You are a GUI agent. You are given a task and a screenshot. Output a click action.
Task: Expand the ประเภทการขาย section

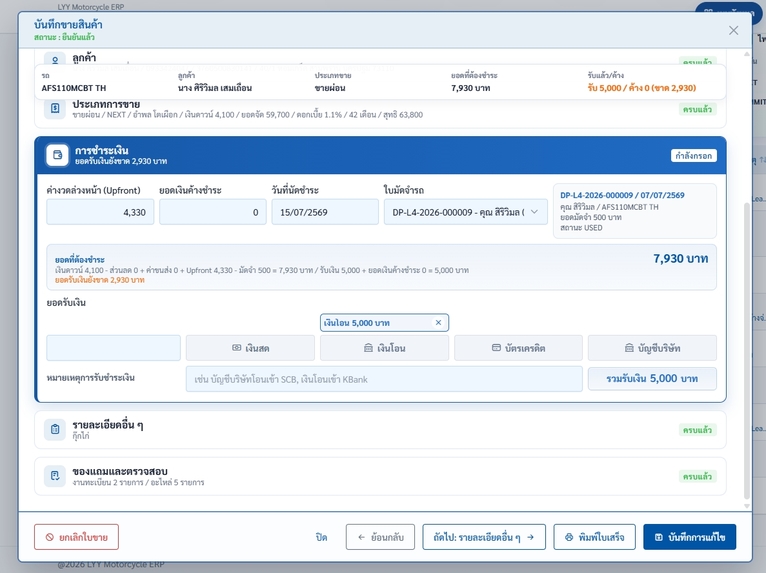(380, 109)
